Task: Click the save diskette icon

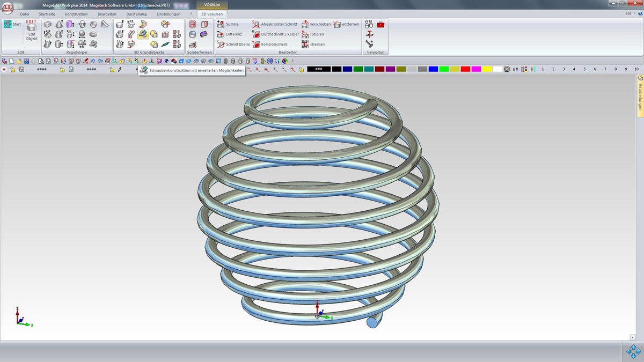Action: (x=26, y=61)
